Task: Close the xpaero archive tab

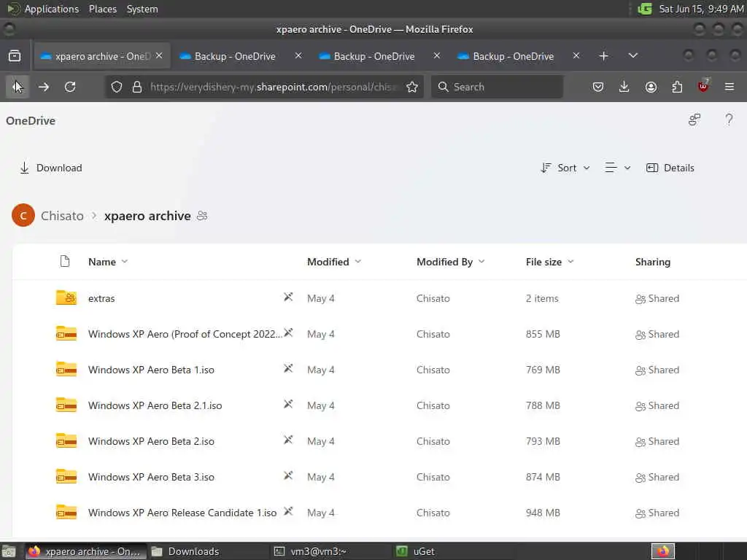Action: coord(159,55)
